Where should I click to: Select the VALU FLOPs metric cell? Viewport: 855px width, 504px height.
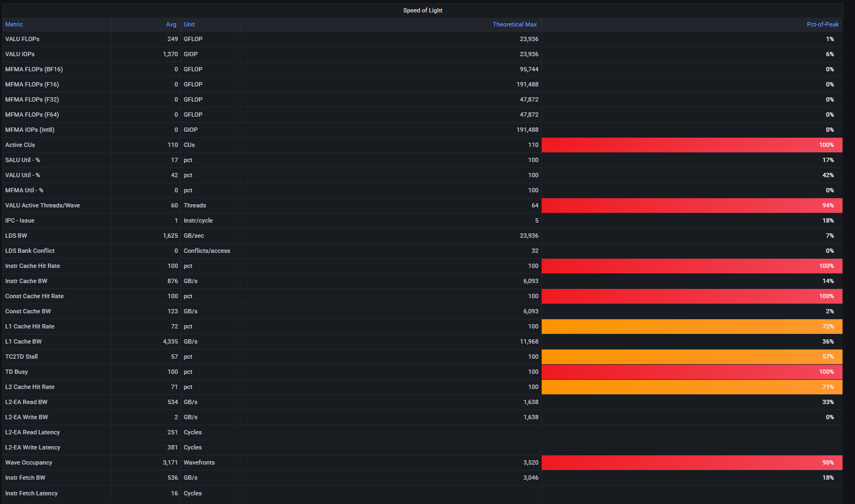tap(22, 39)
